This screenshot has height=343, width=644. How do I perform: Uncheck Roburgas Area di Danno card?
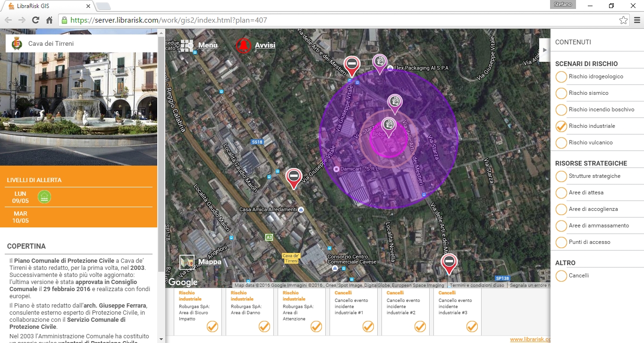[x=264, y=326]
